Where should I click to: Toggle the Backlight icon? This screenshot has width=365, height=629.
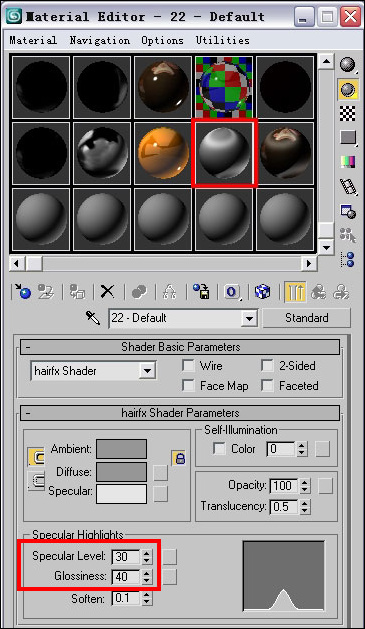click(x=347, y=89)
